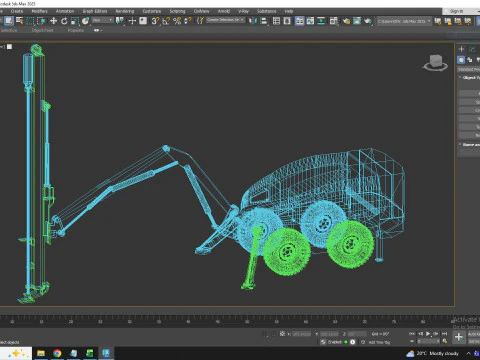Toggle the Scene Explorer icon

[276, 21]
